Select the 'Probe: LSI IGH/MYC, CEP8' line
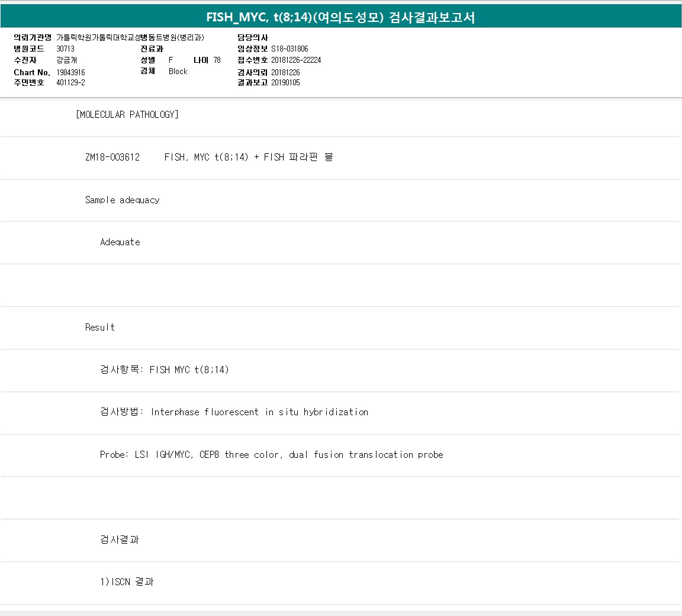Viewport: 682px width, 616px height. click(271, 455)
